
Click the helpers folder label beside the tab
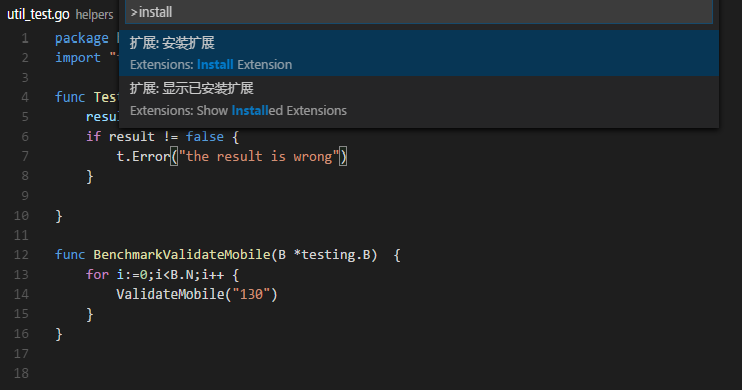[94, 15]
